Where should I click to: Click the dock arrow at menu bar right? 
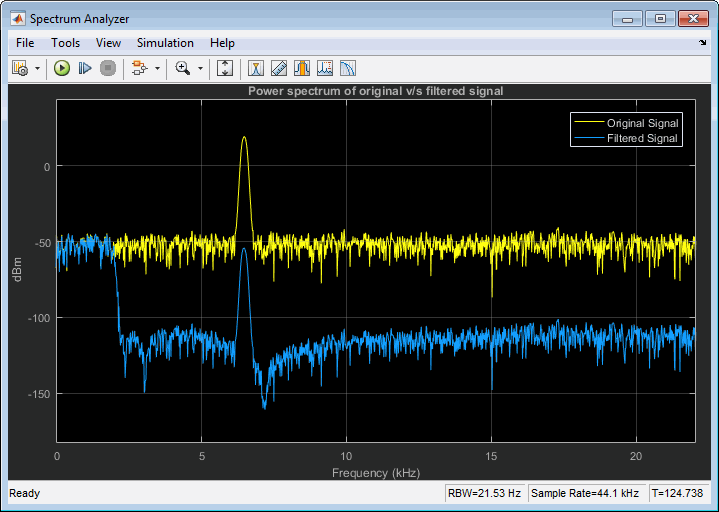(702, 43)
